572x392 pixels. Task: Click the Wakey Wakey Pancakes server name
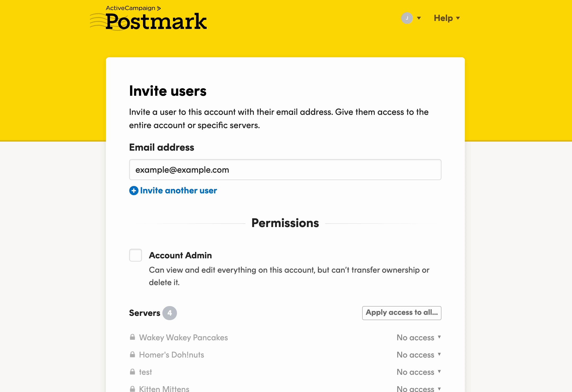(x=183, y=337)
